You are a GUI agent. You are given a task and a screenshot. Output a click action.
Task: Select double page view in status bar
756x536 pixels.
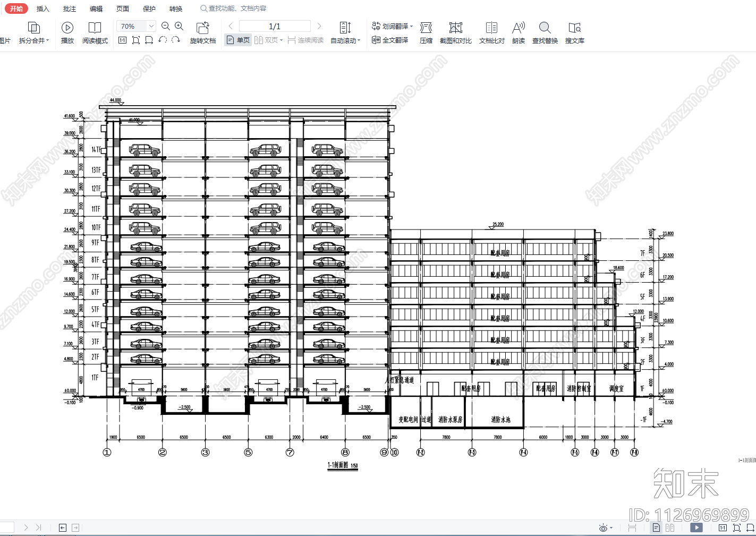670,528
